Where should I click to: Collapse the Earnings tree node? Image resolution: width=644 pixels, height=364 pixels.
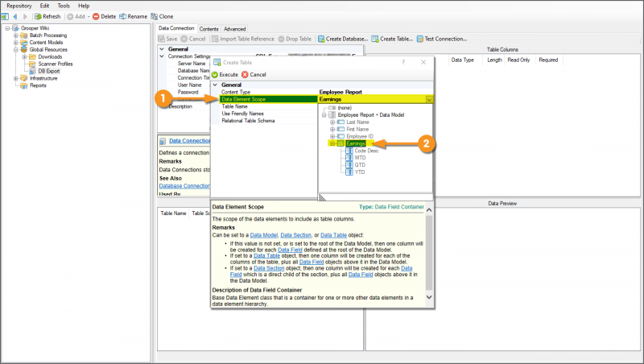coord(332,143)
